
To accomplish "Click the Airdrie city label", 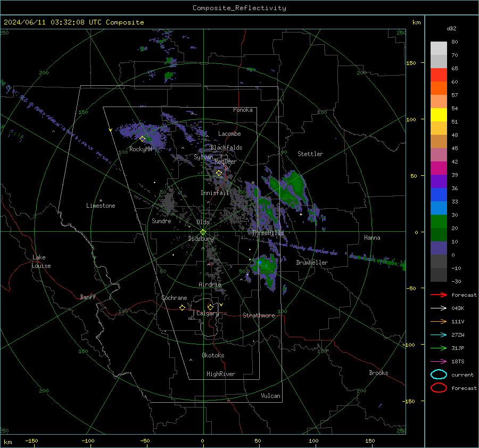I will 210,284.
